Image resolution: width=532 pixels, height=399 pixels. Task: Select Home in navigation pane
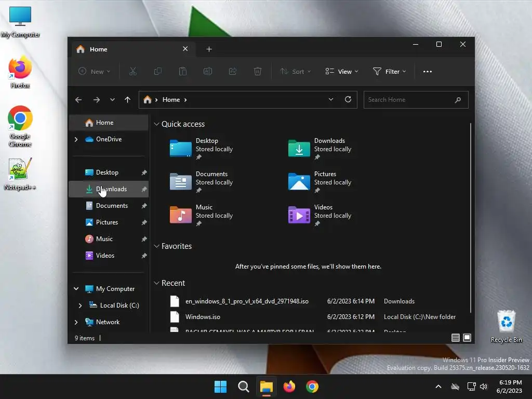point(109,123)
